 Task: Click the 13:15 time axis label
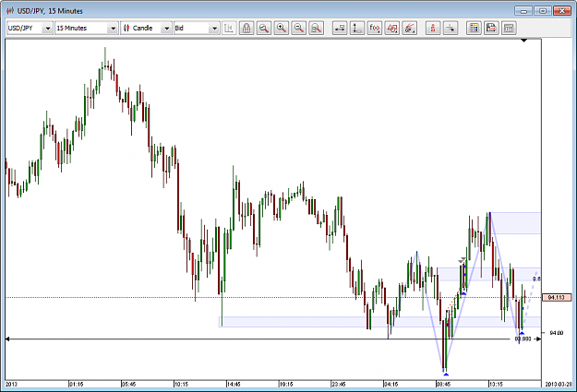pos(496,384)
